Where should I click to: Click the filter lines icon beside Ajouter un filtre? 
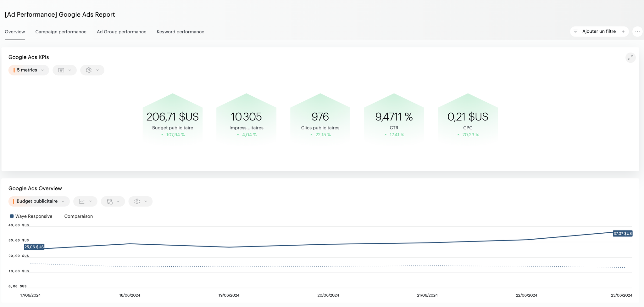click(575, 31)
